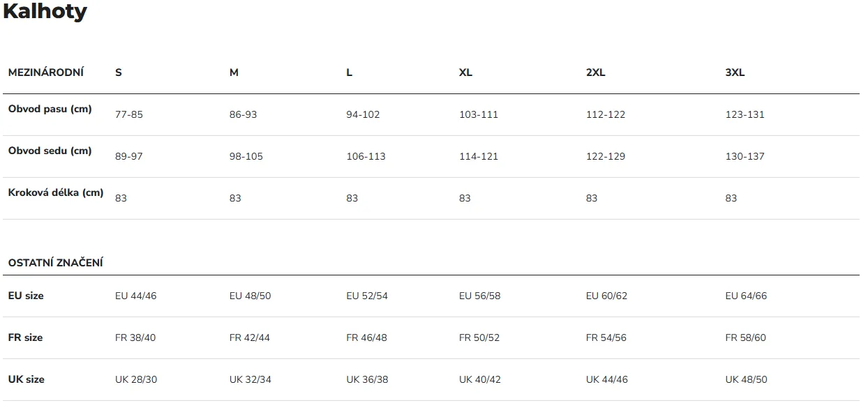868x410 pixels.
Task: Select the EU 48/50 cell
Action: point(250,296)
